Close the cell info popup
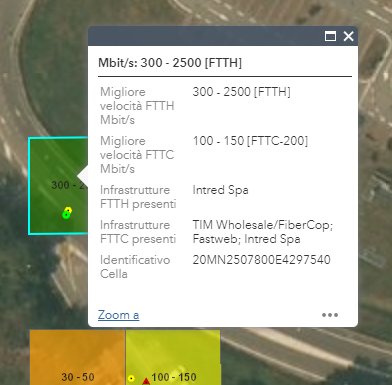The image size is (392, 385). [348, 36]
